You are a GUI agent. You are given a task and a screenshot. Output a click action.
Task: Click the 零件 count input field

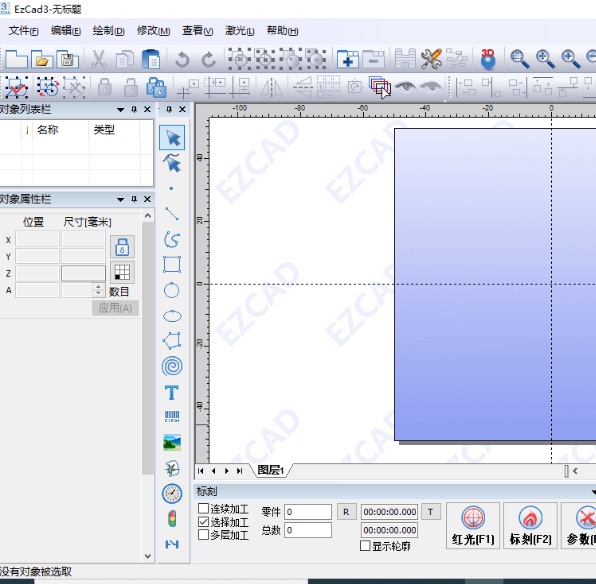pyautogui.click(x=308, y=512)
